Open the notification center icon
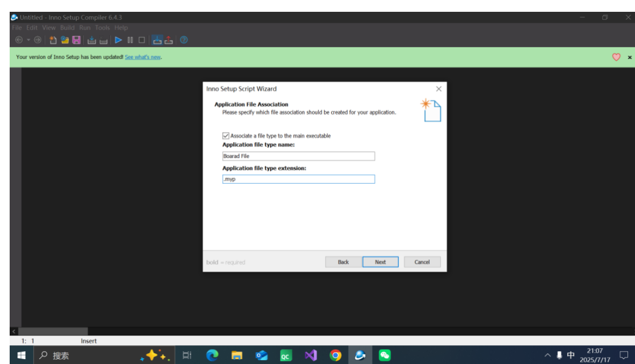The width and height of the screenshot is (635, 364). (x=624, y=355)
